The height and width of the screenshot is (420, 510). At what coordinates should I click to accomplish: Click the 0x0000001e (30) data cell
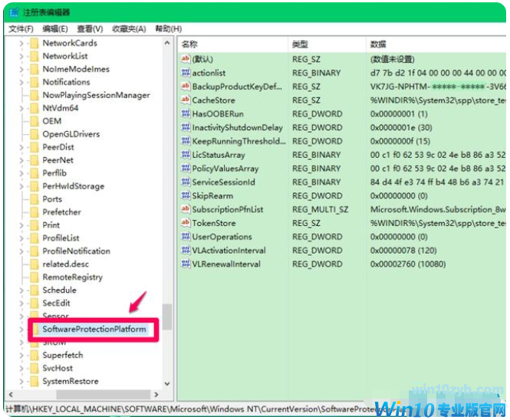(x=401, y=127)
